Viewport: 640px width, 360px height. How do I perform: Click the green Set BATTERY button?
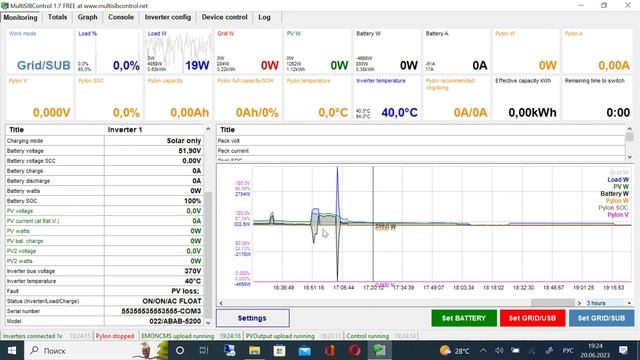click(x=464, y=318)
